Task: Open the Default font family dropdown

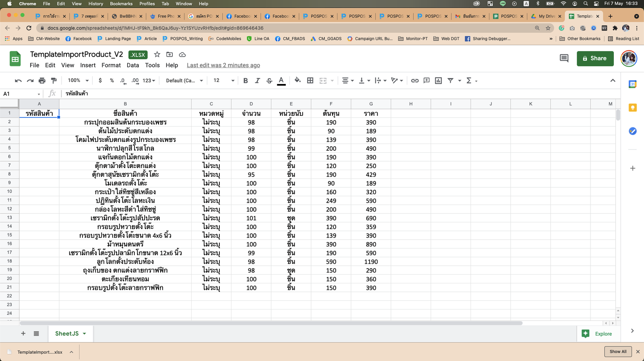Action: point(184,81)
